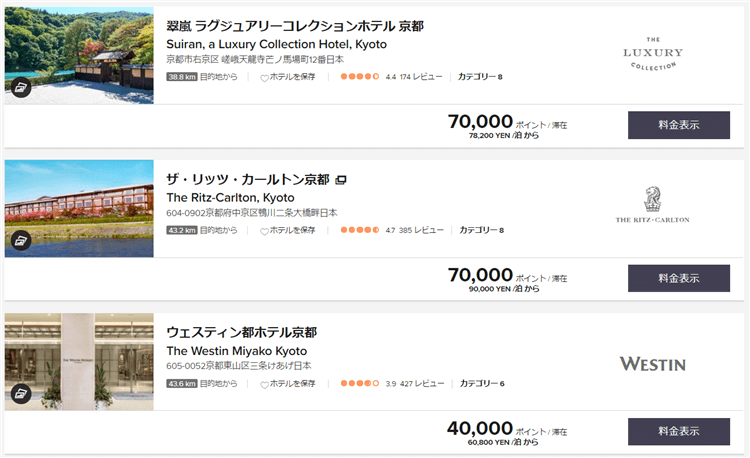Open the Westin Miyako 427 レビュー link
750x458 pixels.
click(421, 383)
